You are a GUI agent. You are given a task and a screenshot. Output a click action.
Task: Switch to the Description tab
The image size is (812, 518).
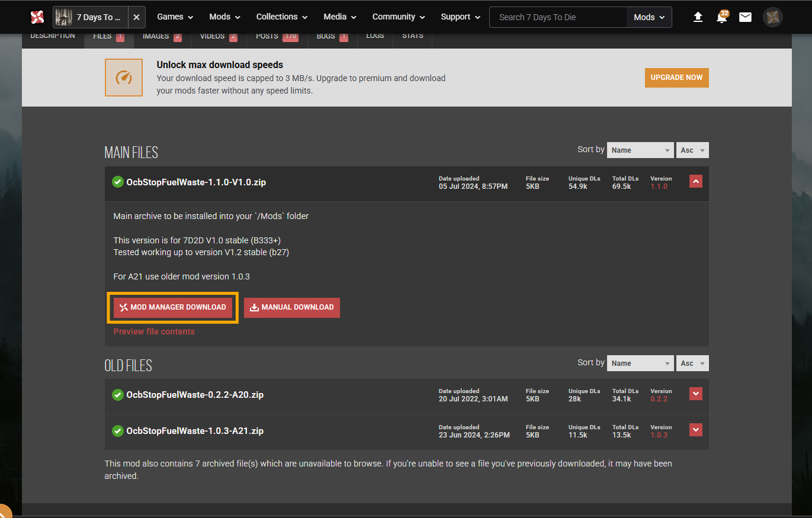click(53, 37)
